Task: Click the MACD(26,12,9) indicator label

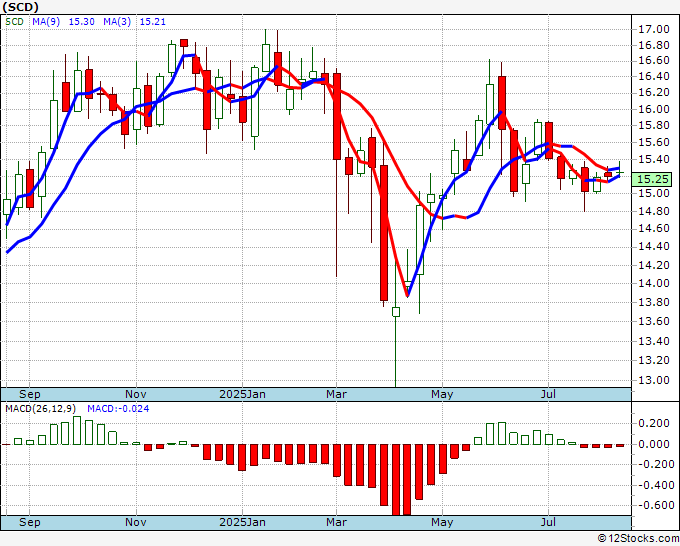Action: [x=41, y=409]
